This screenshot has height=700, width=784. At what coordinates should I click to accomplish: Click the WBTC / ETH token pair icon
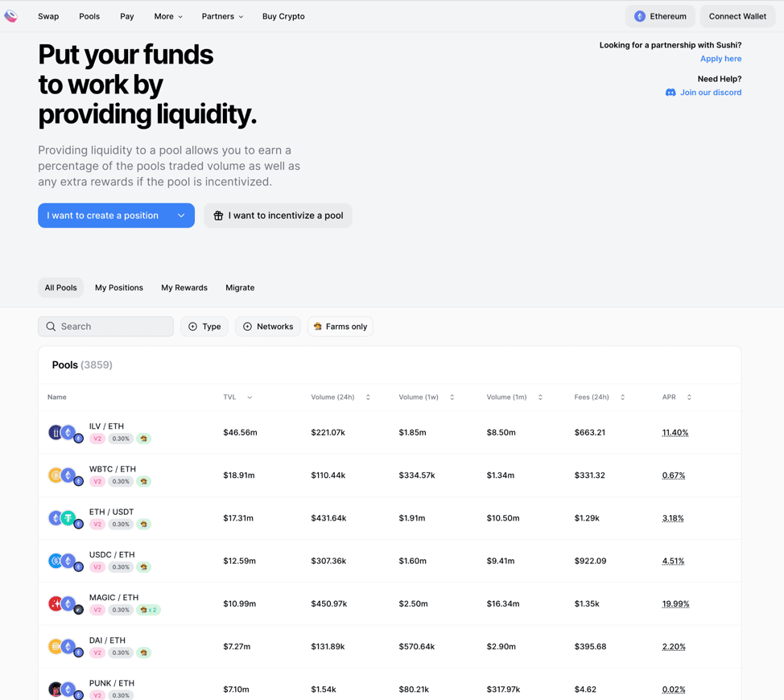[x=64, y=476]
